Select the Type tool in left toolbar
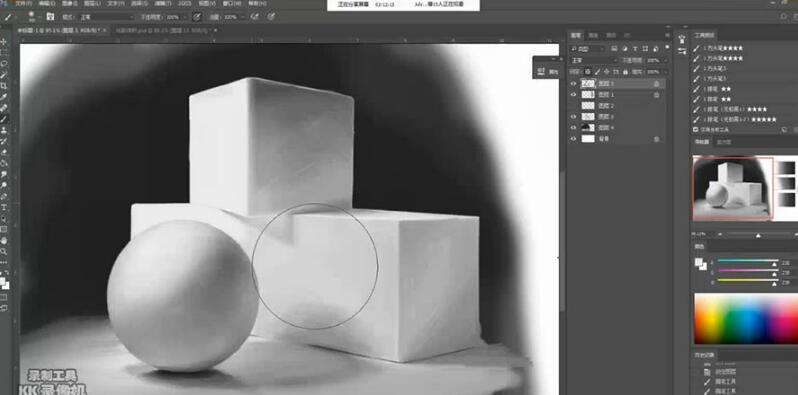The width and height of the screenshot is (798, 395). (x=4, y=207)
